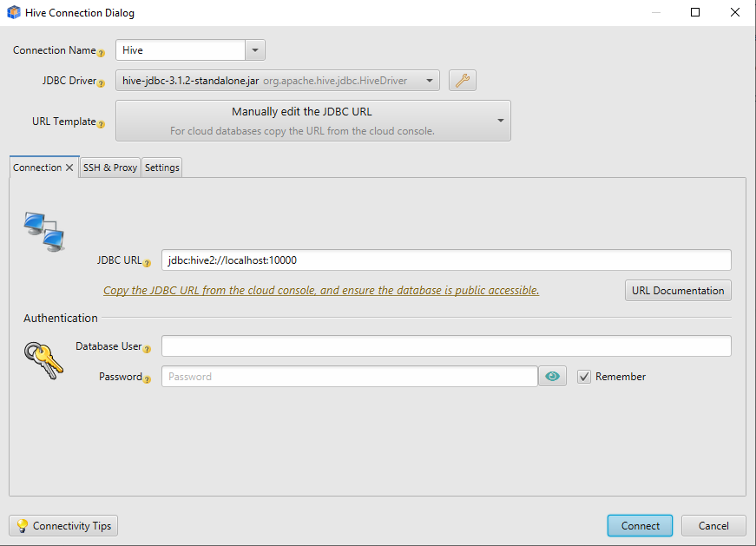Open help for the JDBC URL field
The height and width of the screenshot is (546, 756).
coord(148,262)
